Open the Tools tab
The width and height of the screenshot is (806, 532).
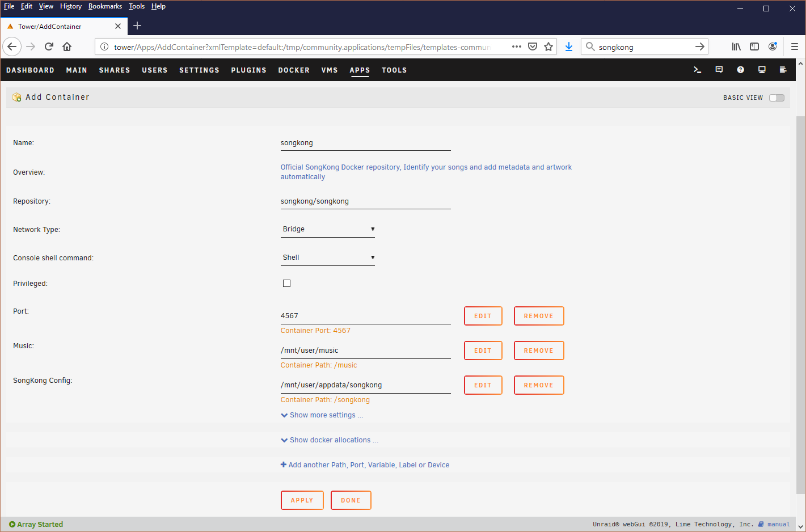point(394,70)
